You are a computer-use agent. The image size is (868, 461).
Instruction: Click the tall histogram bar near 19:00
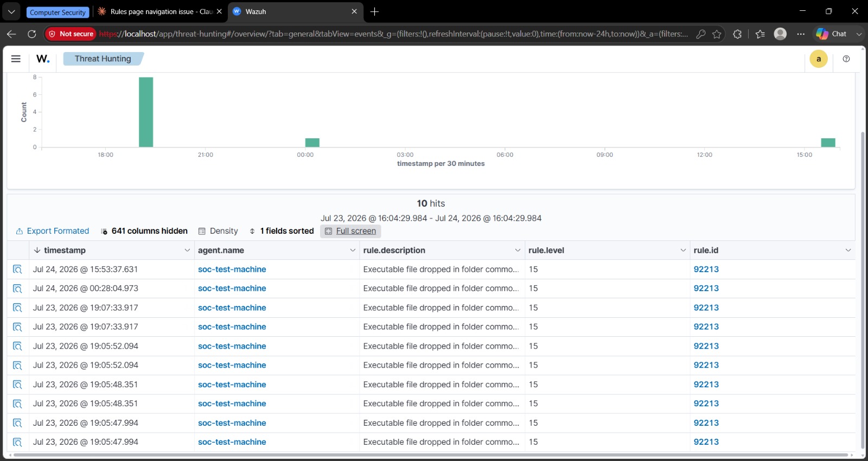tap(146, 112)
